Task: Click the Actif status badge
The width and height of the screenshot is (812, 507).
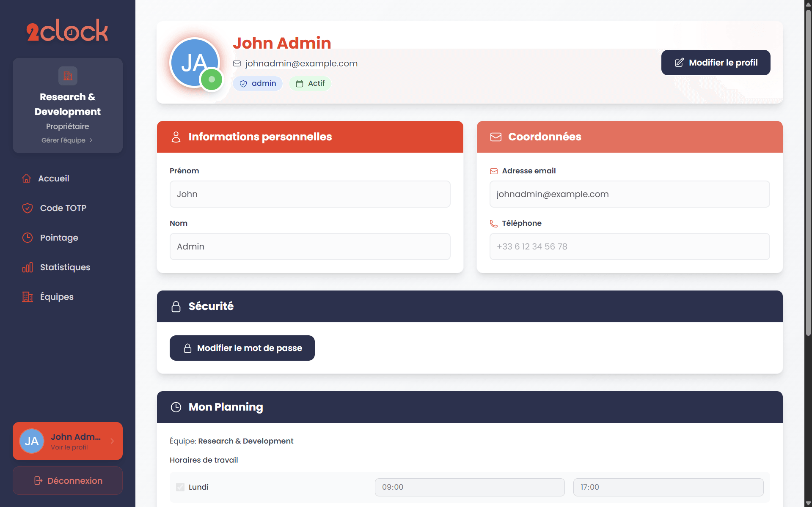Action: click(x=310, y=83)
